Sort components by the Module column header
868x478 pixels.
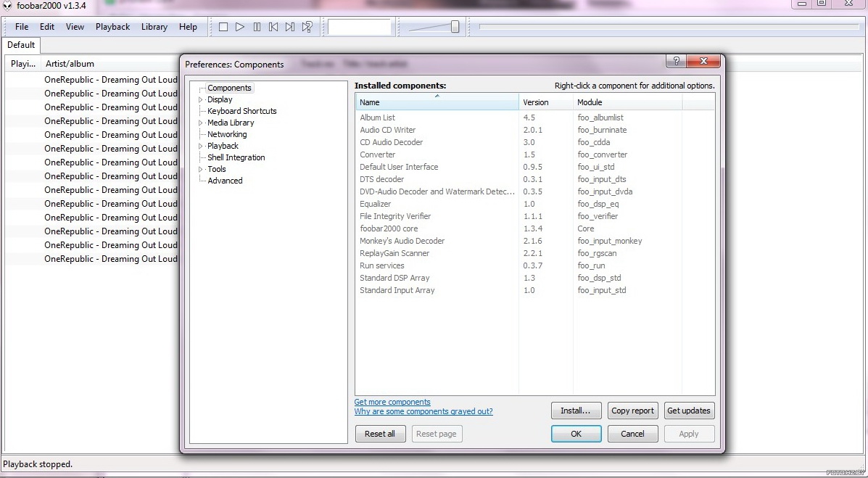[x=627, y=102]
